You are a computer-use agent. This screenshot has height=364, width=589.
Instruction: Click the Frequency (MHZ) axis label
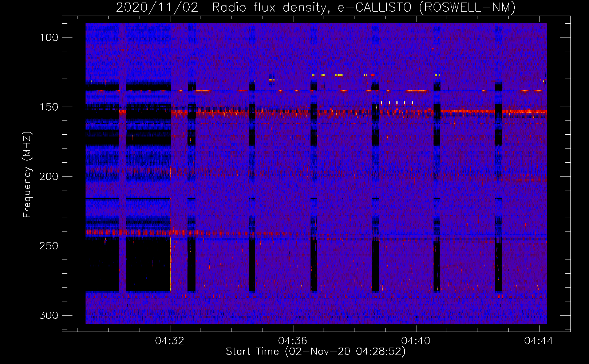click(x=27, y=175)
